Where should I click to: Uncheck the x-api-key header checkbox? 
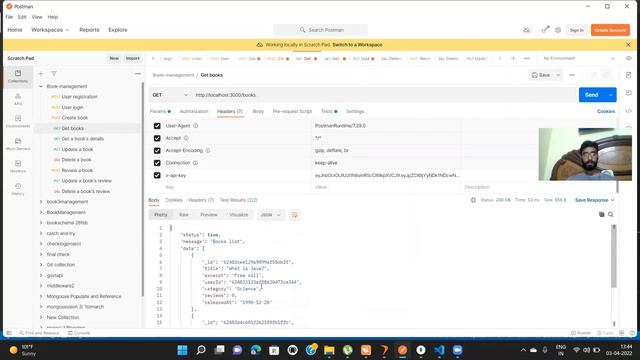click(157, 175)
